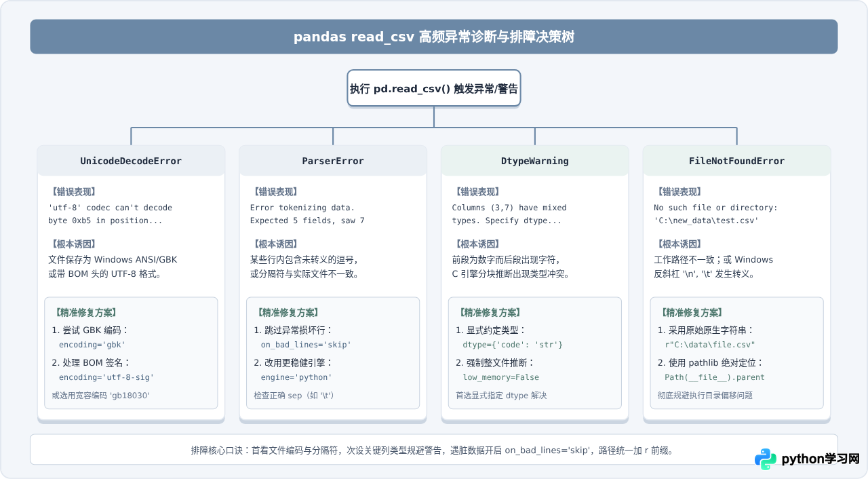Click the note '彻底规避执行目录偏移问题'
The image size is (868, 479).
(x=705, y=395)
